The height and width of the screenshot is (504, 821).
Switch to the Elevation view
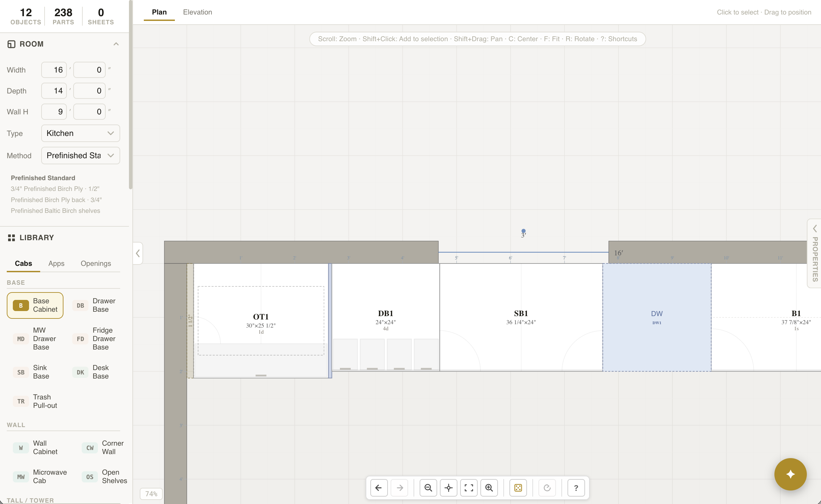click(x=197, y=12)
